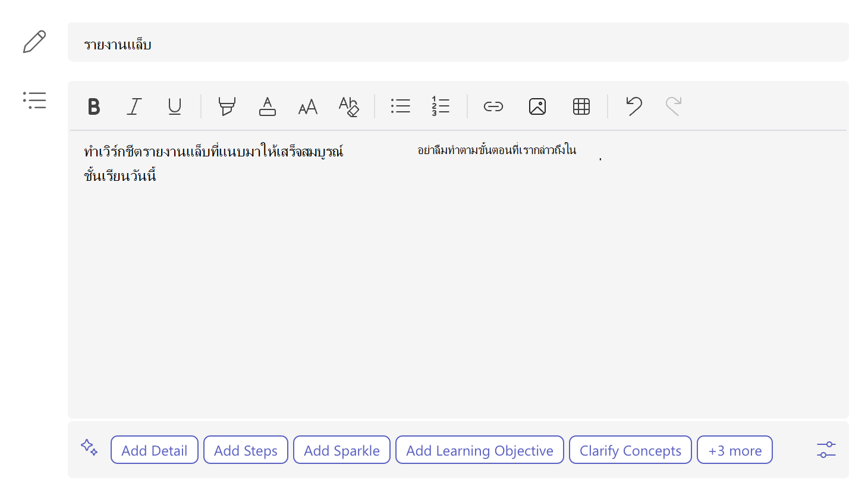868x502 pixels.
Task: Select Clarify Concepts option
Action: (x=630, y=450)
